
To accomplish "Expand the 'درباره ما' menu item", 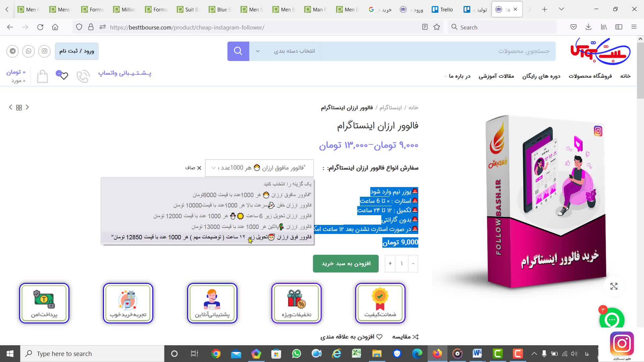I will pyautogui.click(x=459, y=76).
